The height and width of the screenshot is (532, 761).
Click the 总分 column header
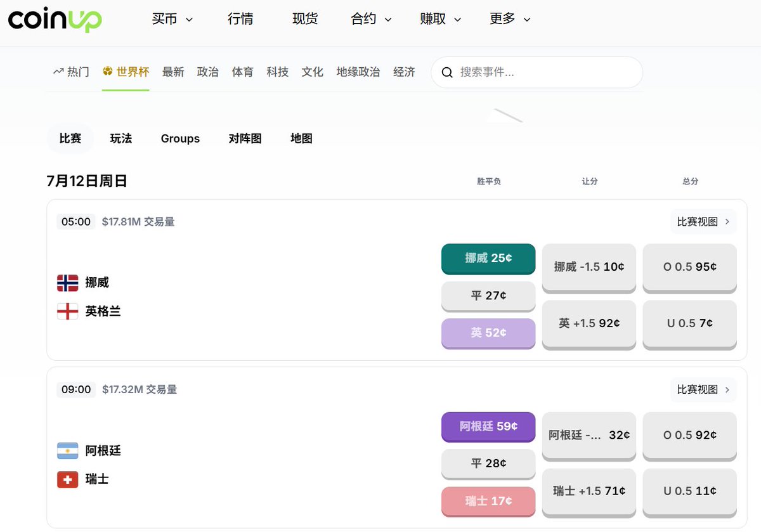point(690,181)
